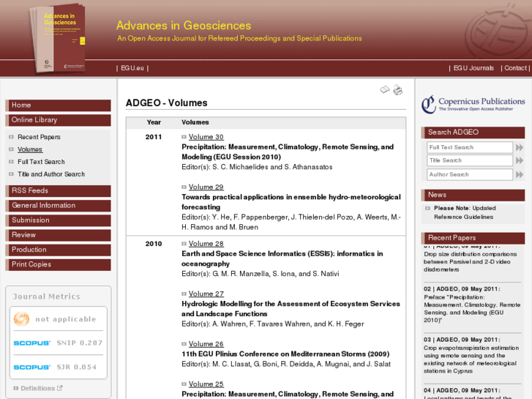Image resolution: width=532 pixels, height=399 pixels.
Task: Click the printer icon above the Volumes heading
Action: point(397,90)
